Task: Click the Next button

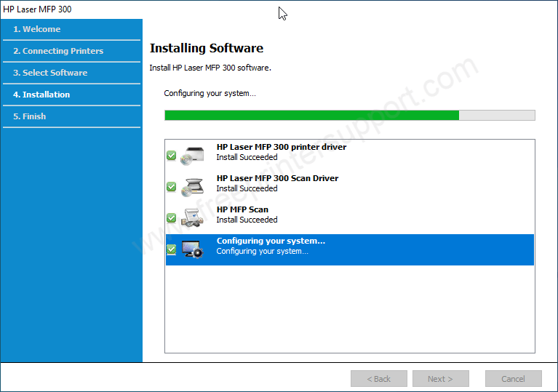Action: pyautogui.click(x=441, y=379)
